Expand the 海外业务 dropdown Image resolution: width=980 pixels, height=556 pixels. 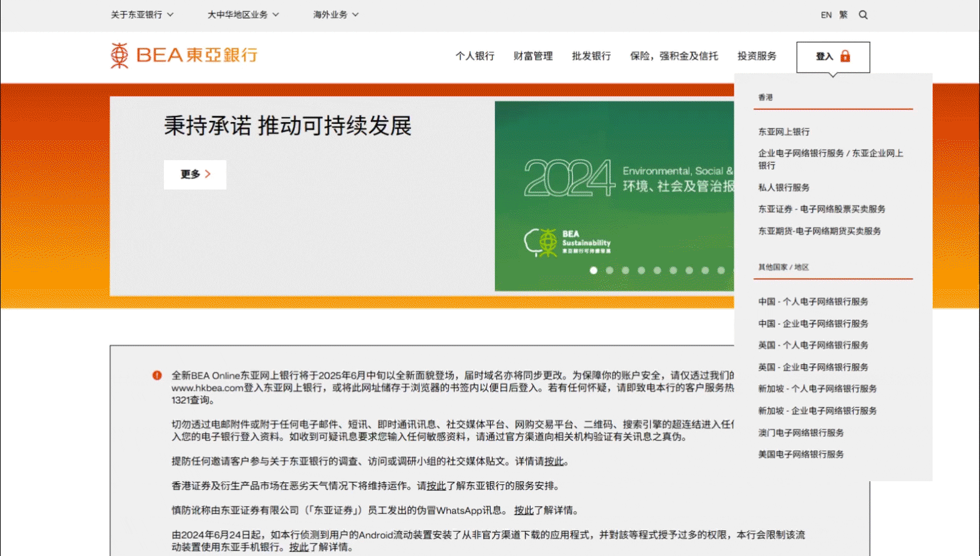[x=336, y=14]
